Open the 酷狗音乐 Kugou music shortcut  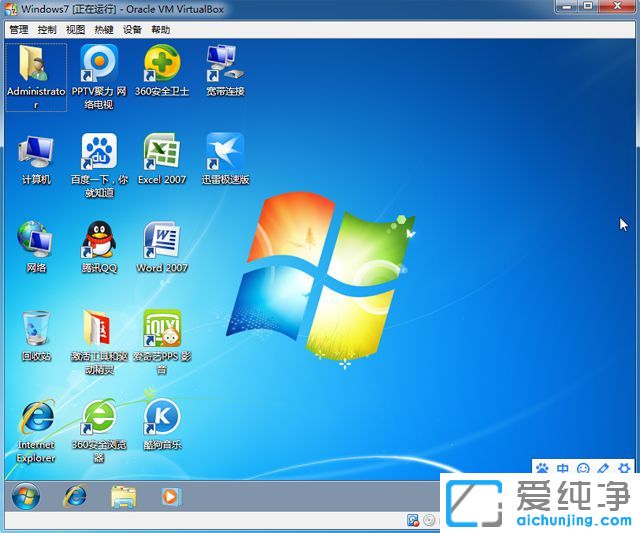(162, 424)
